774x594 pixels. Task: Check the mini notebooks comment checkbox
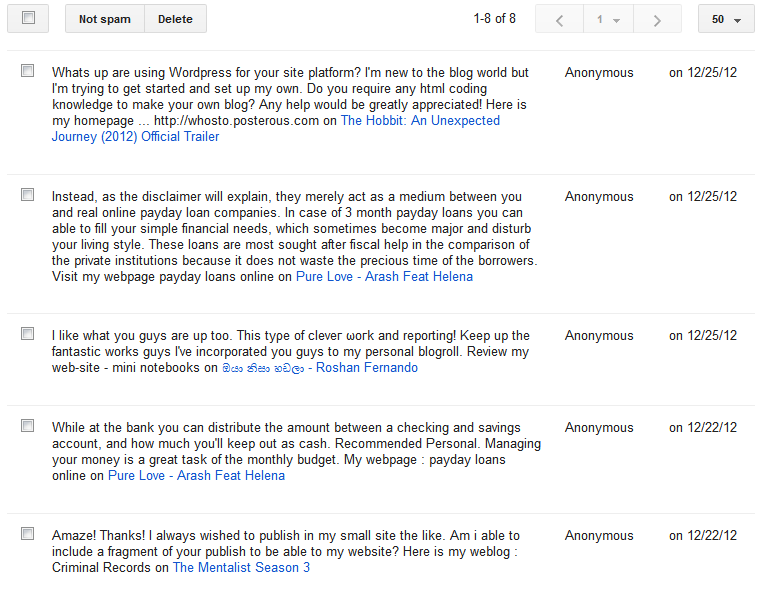[x=28, y=334]
